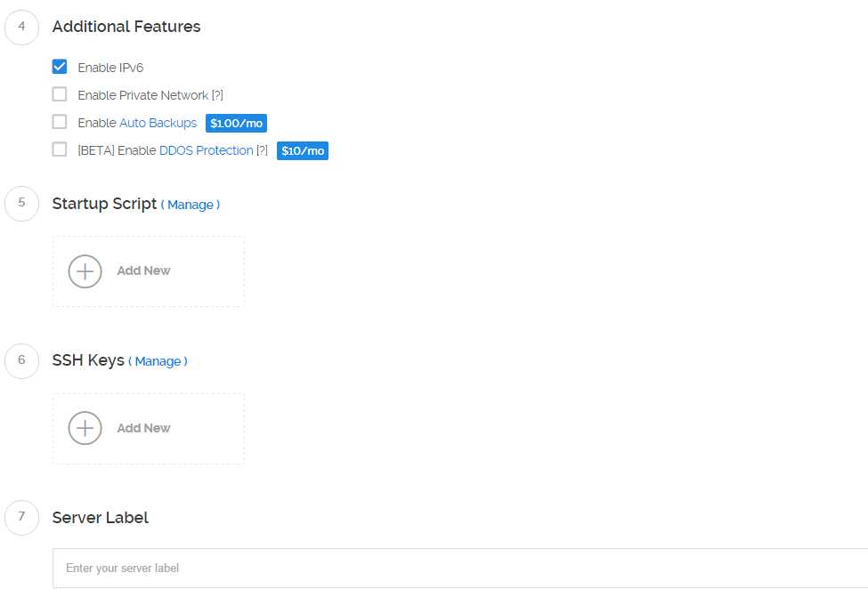Click the DDOS Protection [?] help marker
The width and height of the screenshot is (868, 589).
point(262,150)
